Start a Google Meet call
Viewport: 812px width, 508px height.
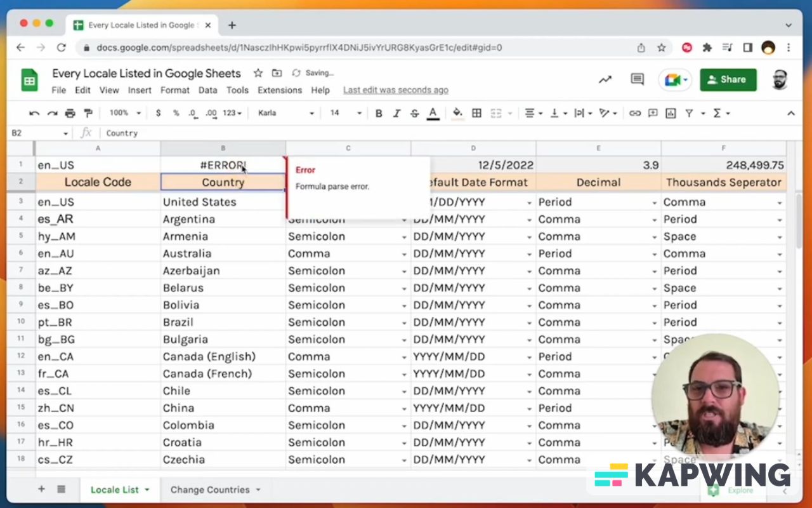[x=674, y=79]
